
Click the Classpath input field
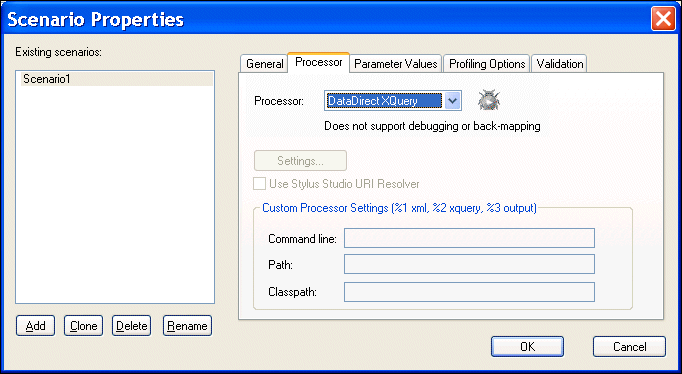(x=469, y=292)
